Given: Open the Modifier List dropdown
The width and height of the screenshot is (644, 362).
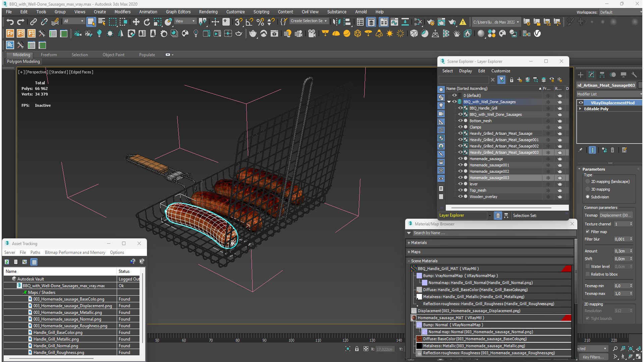Looking at the screenshot, I should pos(609,94).
